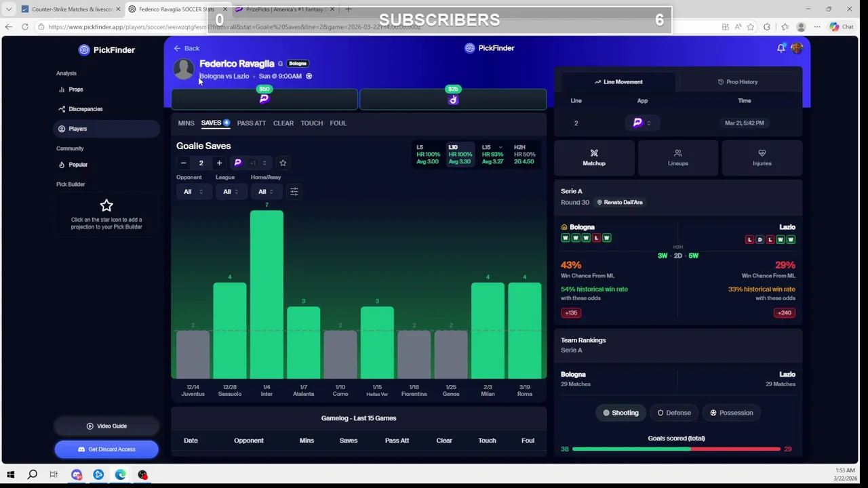Open the Video Guide
This screenshot has width=868, height=488.
tap(106, 426)
